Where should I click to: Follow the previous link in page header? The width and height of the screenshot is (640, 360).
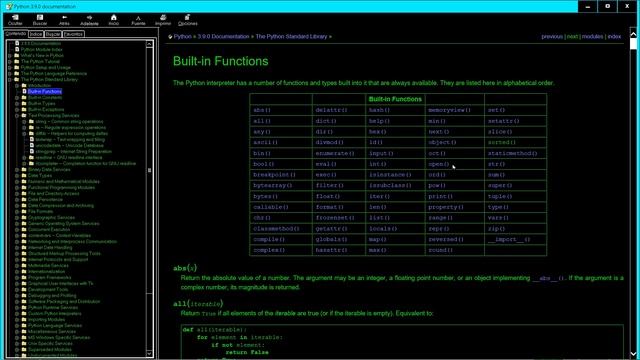point(552,36)
